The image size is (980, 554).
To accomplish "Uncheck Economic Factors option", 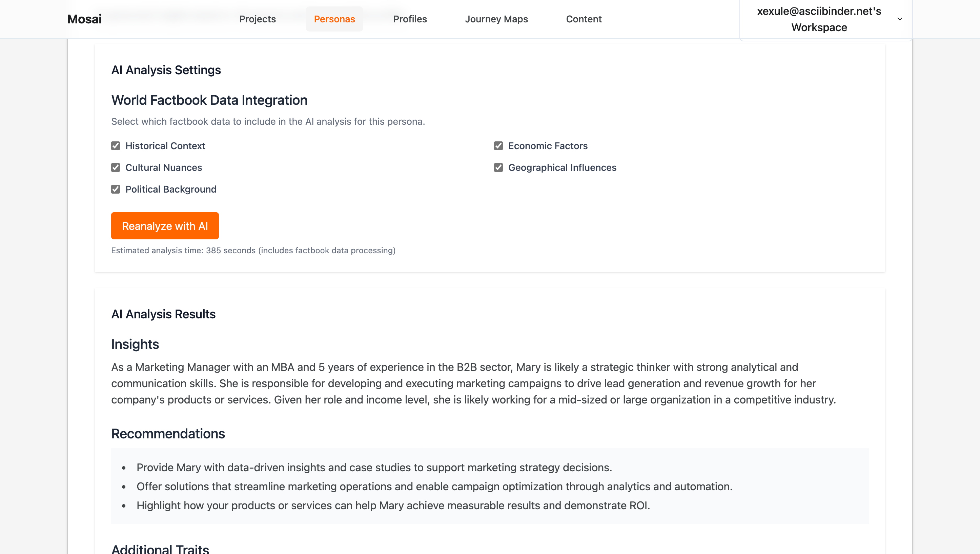I will coord(498,146).
